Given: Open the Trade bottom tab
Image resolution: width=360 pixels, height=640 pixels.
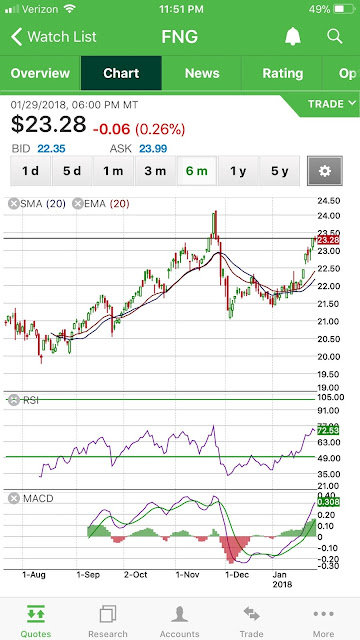Looking at the screenshot, I should (x=251, y=621).
